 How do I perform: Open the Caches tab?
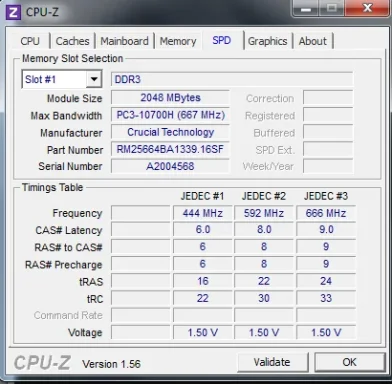[x=72, y=41]
